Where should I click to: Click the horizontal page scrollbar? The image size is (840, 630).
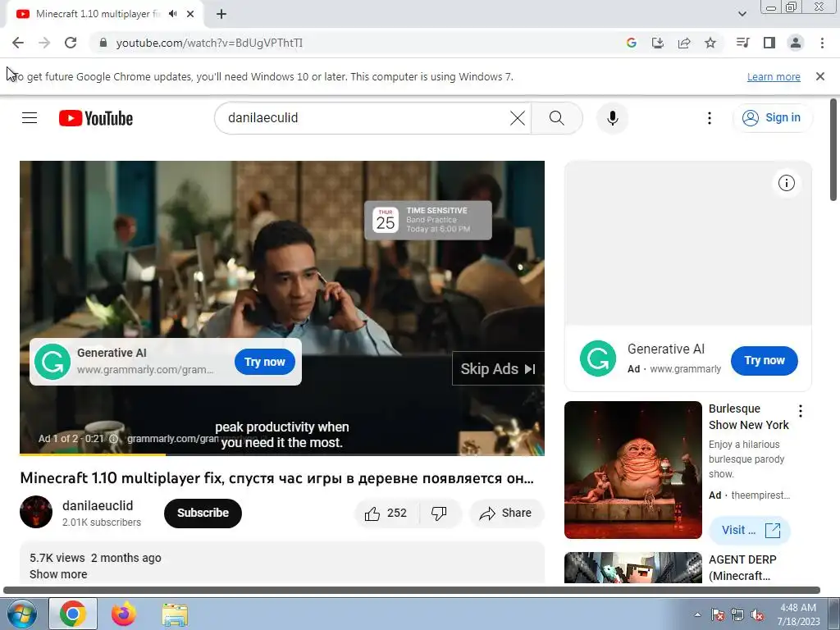click(x=412, y=591)
